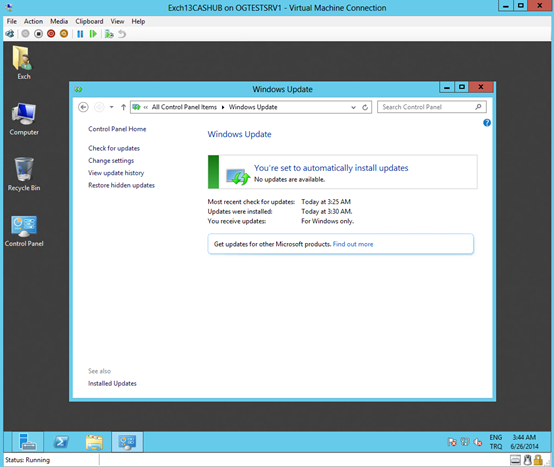Click Windows Update breadcrumb in address bar
The width and height of the screenshot is (554, 467).
[253, 107]
